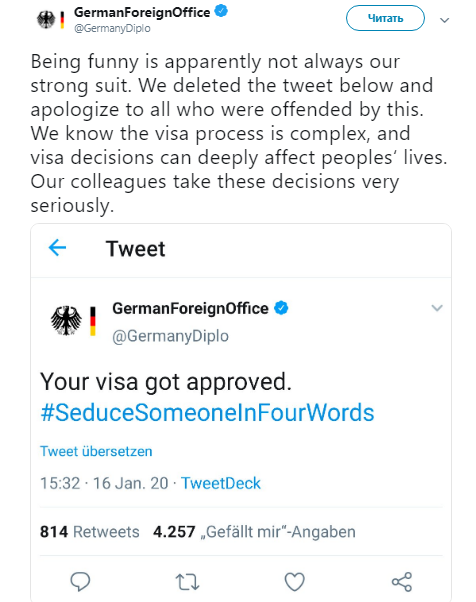Open the top @GermanyDiplo handle
476x602 pixels.
112,28
